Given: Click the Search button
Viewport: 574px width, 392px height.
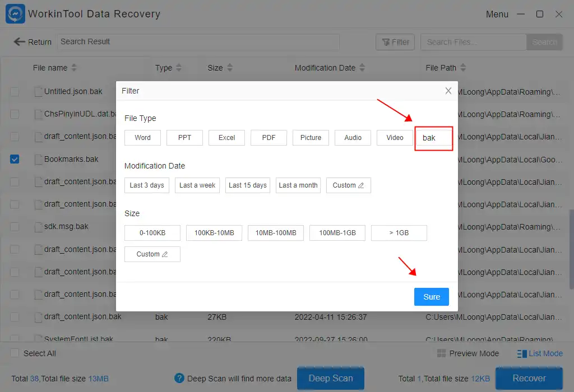Looking at the screenshot, I should 544,42.
